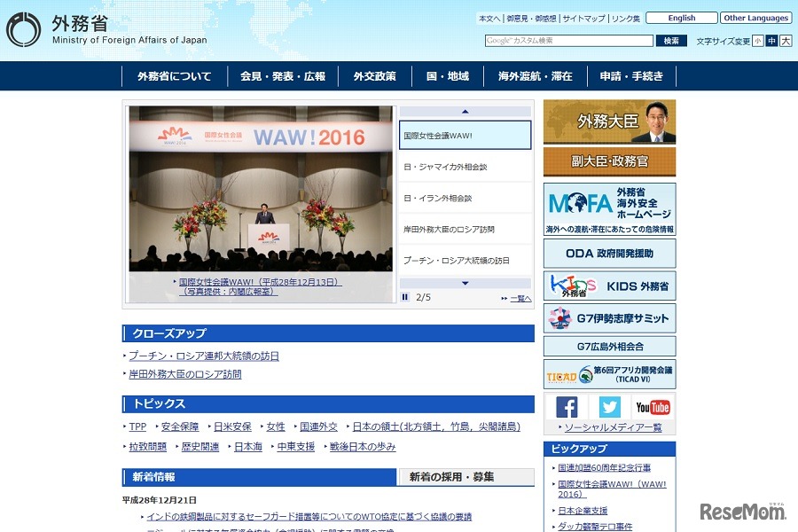798x532 pixels.
Task: Expand the headline list with the down arrow
Action: point(465,283)
